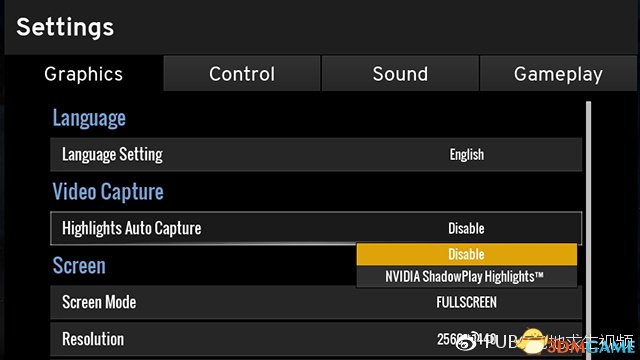This screenshot has height=360, width=640.
Task: Click the Screen Mode row label
Action: click(x=99, y=302)
